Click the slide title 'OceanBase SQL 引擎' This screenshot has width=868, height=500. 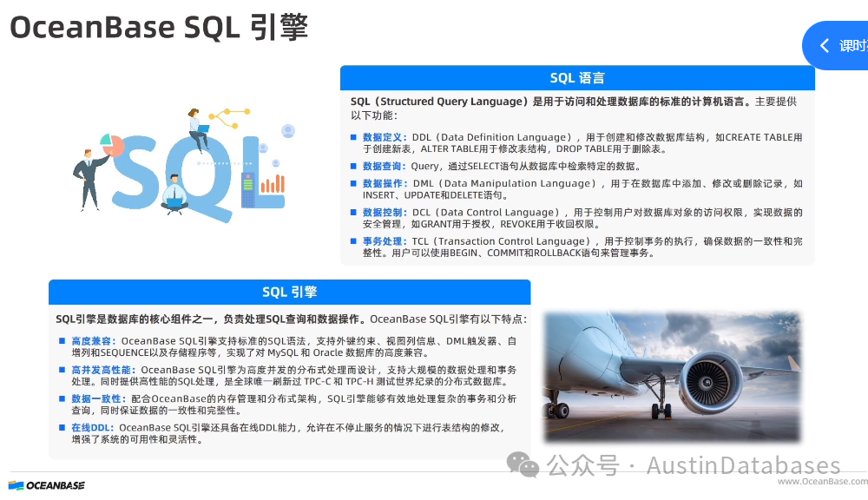tap(159, 27)
